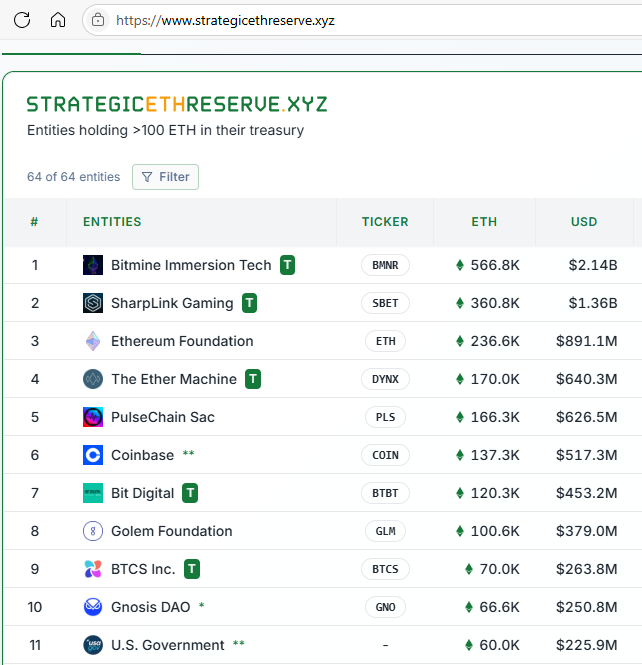Select the $2.14B USD value
Viewport: 642px width, 665px height.
point(593,265)
